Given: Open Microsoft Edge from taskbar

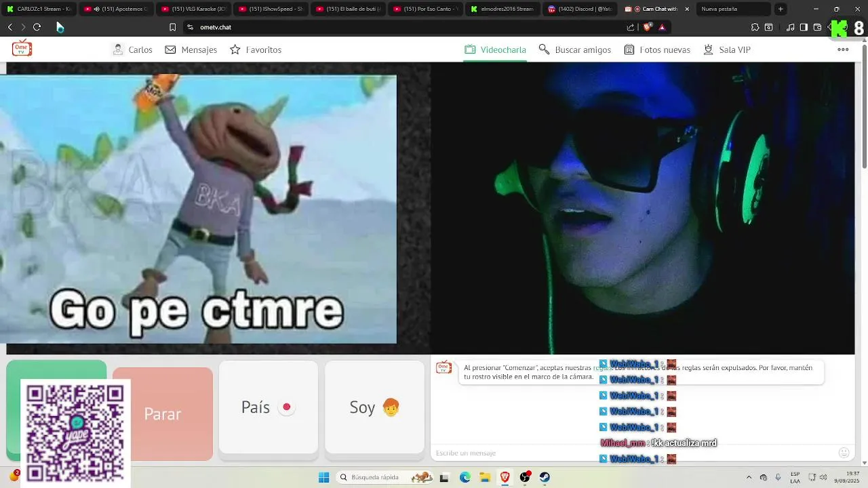Looking at the screenshot, I should click(x=465, y=477).
